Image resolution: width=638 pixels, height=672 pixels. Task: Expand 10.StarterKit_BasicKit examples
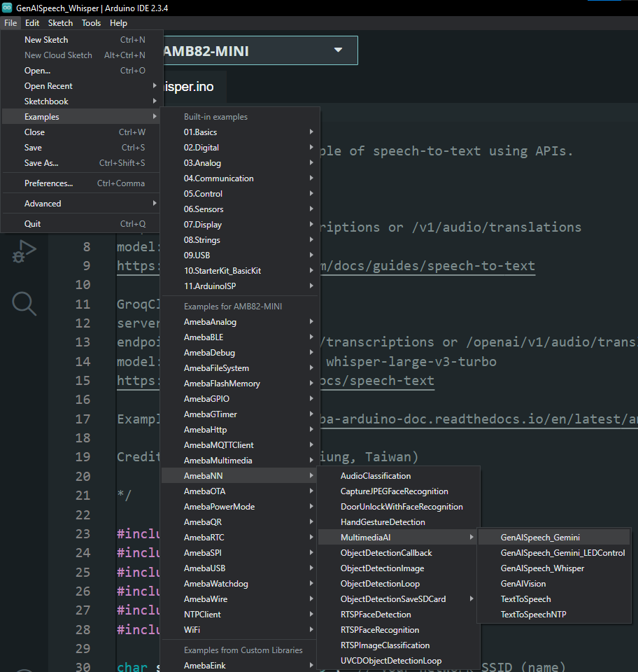tap(240, 272)
